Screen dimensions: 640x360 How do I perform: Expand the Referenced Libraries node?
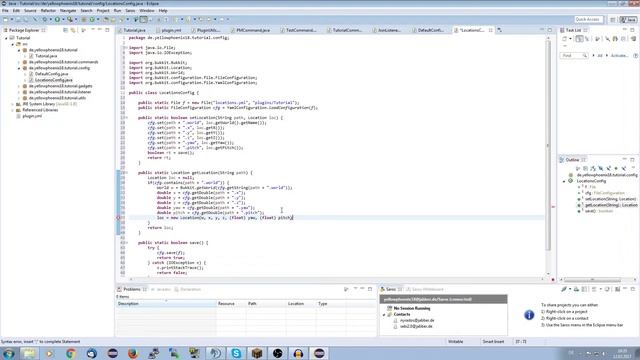tap(13, 110)
